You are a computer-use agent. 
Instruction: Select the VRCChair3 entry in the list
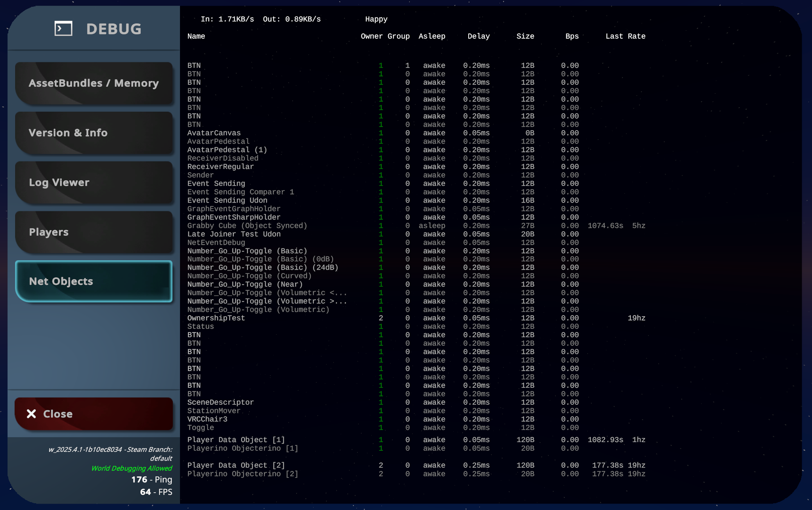[x=207, y=419]
